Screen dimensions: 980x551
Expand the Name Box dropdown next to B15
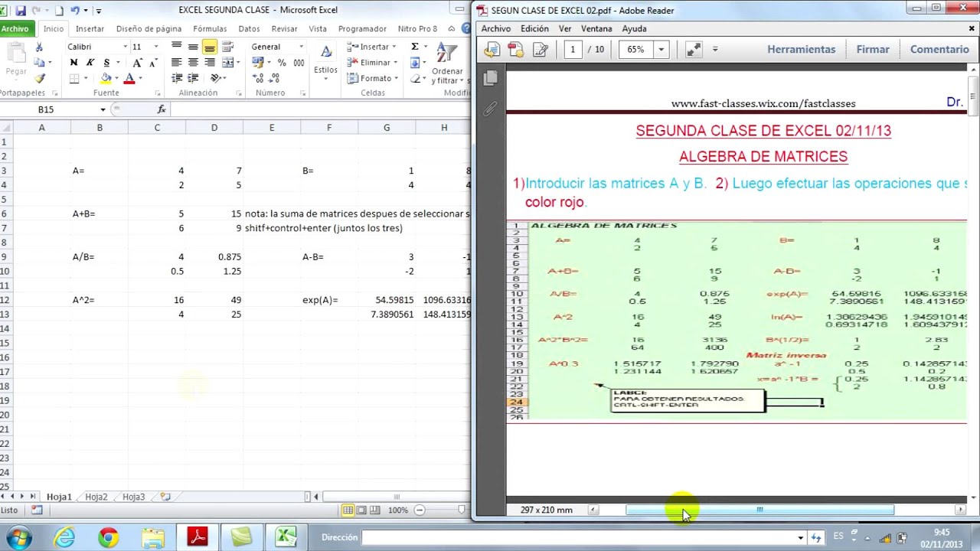point(103,109)
